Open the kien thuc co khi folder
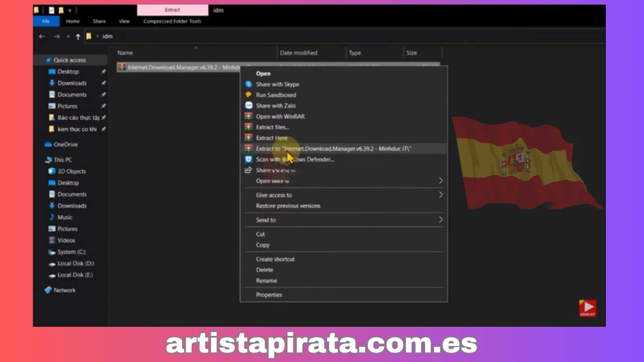 pos(77,129)
